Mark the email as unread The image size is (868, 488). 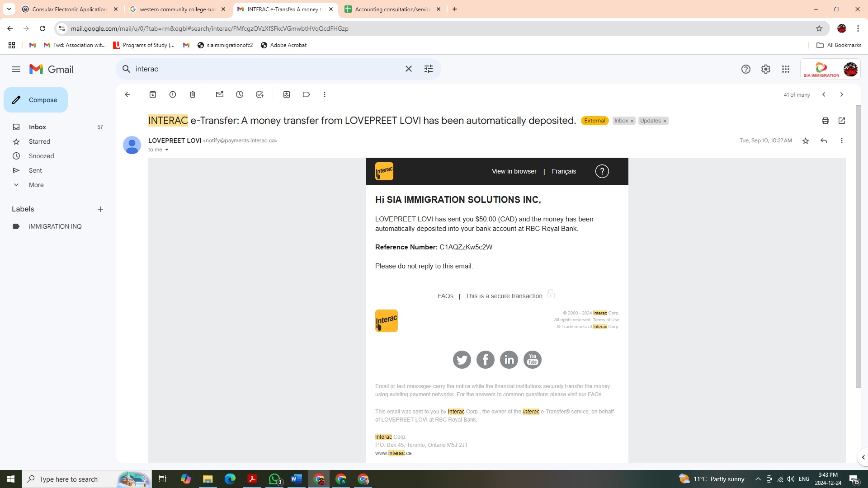coord(220,94)
